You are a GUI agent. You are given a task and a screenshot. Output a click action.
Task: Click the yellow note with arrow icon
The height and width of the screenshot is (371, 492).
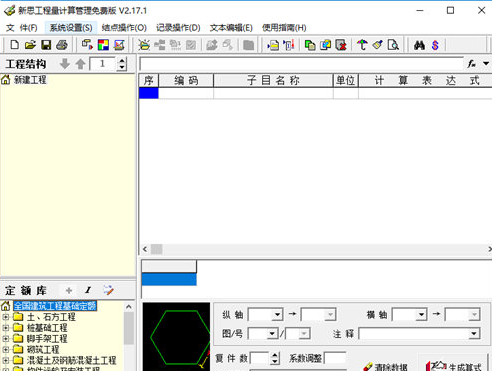point(273,45)
